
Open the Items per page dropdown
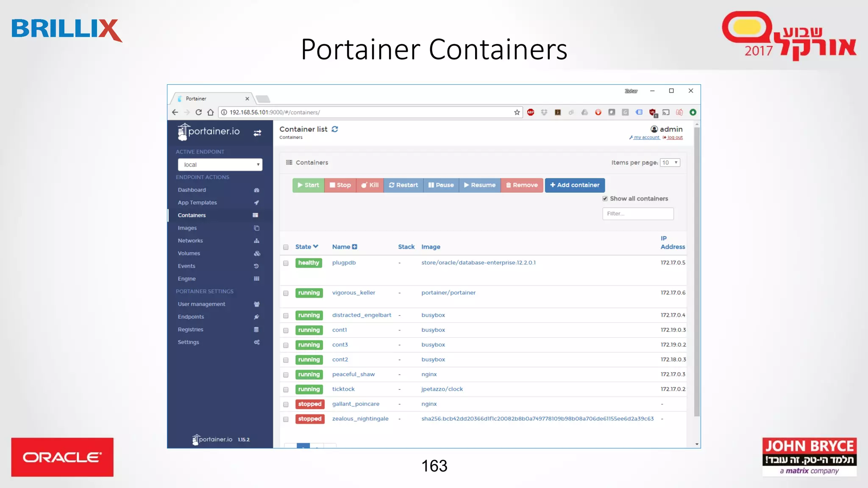(670, 163)
